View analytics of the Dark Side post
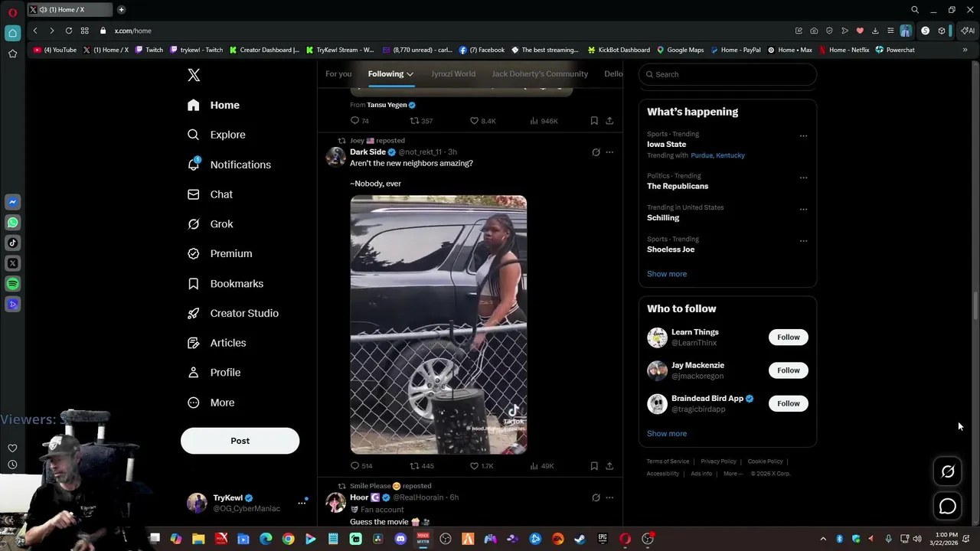980x551 pixels. pos(541,466)
